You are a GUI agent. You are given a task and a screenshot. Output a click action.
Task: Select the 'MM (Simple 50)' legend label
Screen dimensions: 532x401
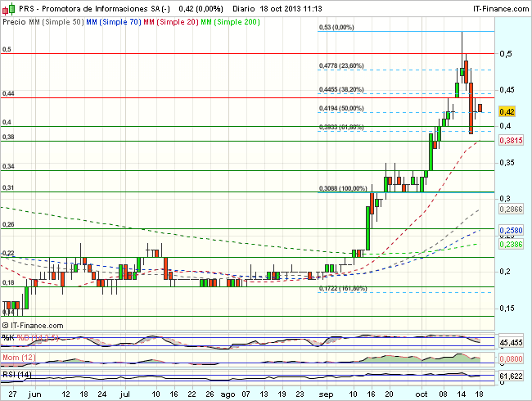[x=56, y=22]
